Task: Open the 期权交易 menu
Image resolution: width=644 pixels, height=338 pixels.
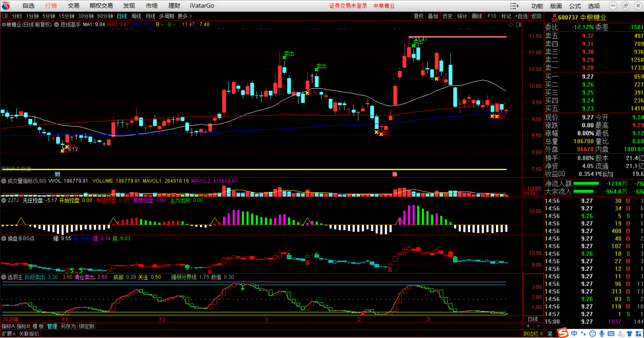Action: pos(101,6)
